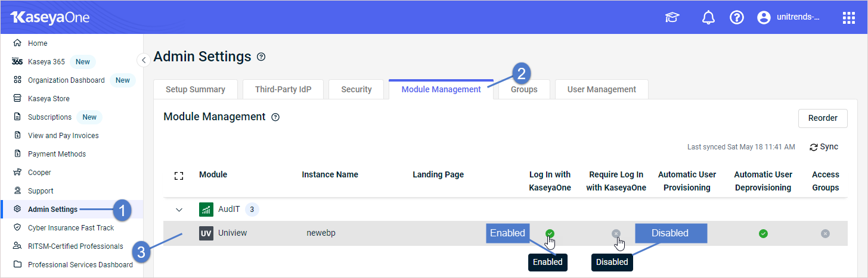Open the user account avatar icon
This screenshot has height=278, width=868.
tap(764, 18)
